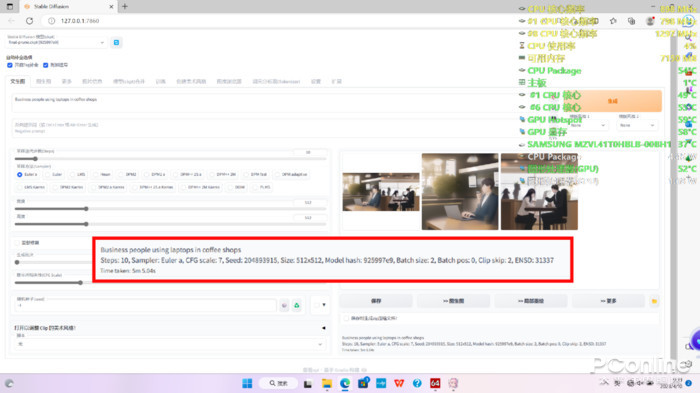The height and width of the screenshot is (393, 700).
Task: Tick the face restoration checkbox above batch slider
Action: coord(17,243)
